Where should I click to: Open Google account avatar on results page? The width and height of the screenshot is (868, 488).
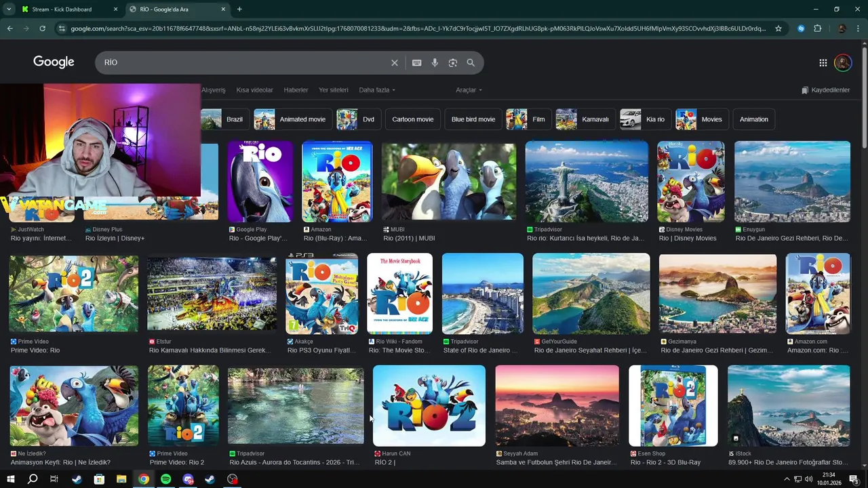[x=843, y=62]
